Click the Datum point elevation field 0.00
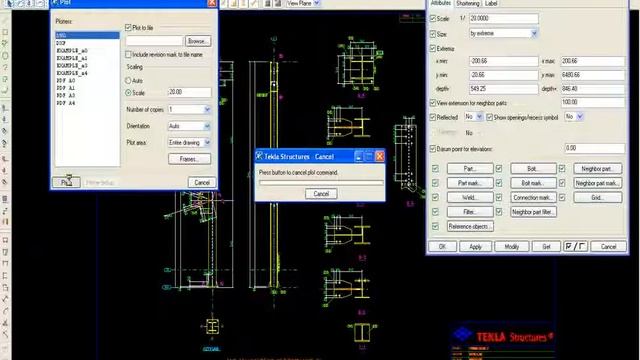Screen dimensions: 640x360 pos(595,148)
